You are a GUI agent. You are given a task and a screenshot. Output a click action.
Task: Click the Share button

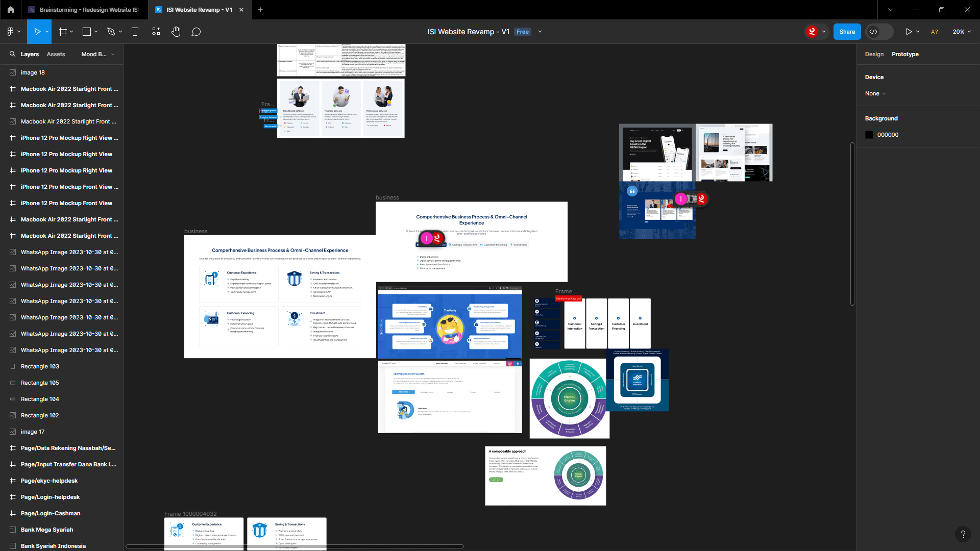847,32
